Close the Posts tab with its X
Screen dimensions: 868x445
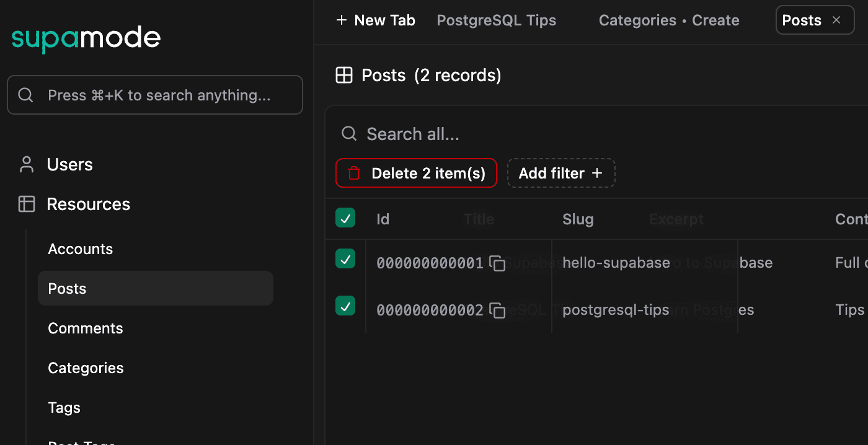pyautogui.click(x=836, y=20)
